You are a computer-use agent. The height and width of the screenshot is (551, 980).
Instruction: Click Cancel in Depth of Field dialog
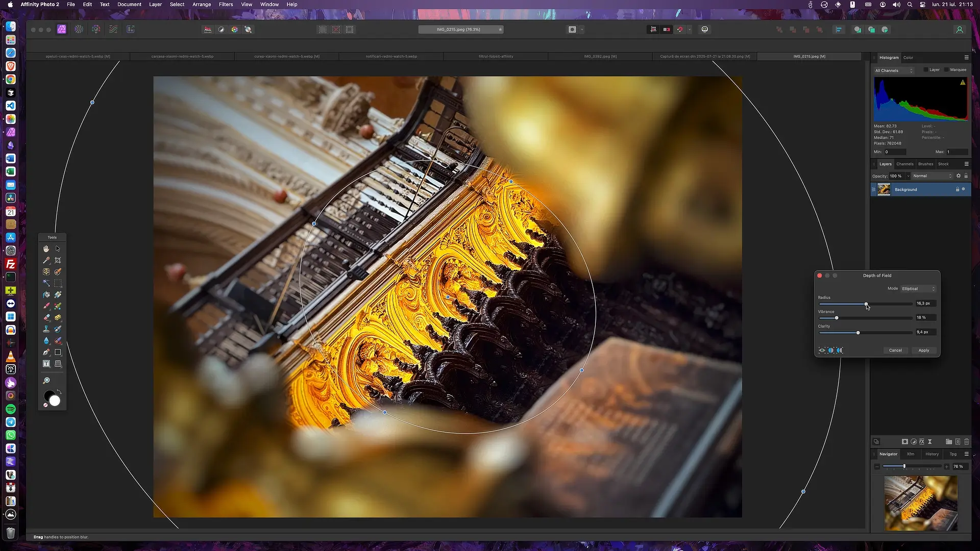pos(895,350)
